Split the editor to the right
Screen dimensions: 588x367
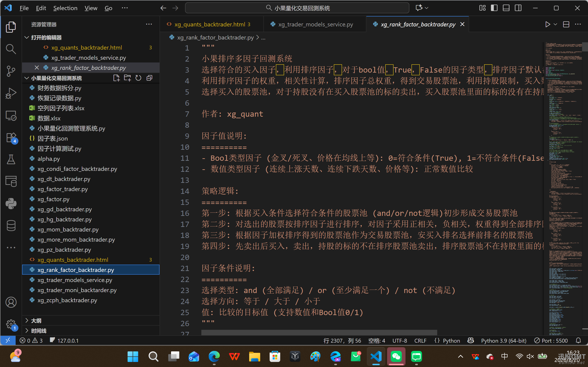[566, 24]
